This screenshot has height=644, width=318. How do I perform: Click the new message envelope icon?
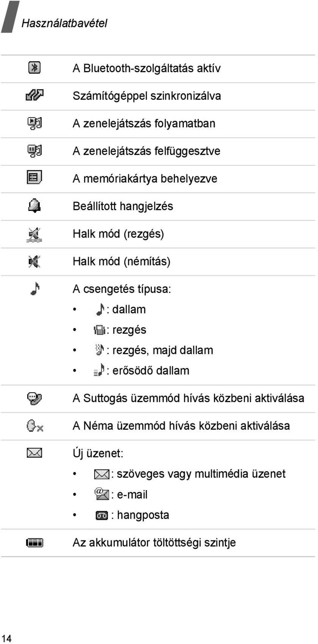point(34,453)
